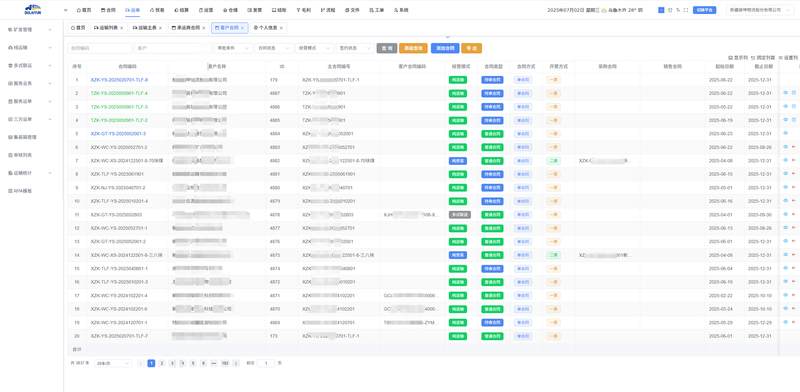
Task: Close the 个人信息 tab
Action: click(x=281, y=28)
